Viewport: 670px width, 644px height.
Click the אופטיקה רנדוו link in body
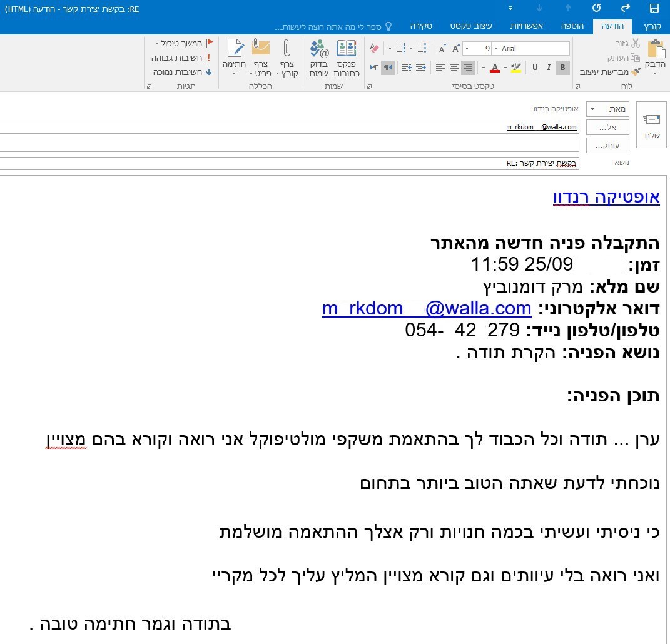[x=606, y=197]
